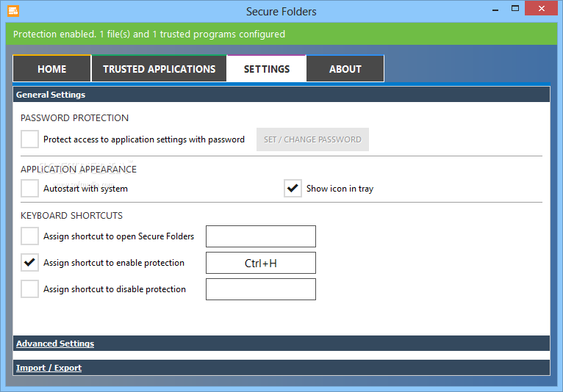Switch to the TRUSTED APPLICATIONS tab
Image resolution: width=563 pixels, height=392 pixels.
pyautogui.click(x=159, y=68)
